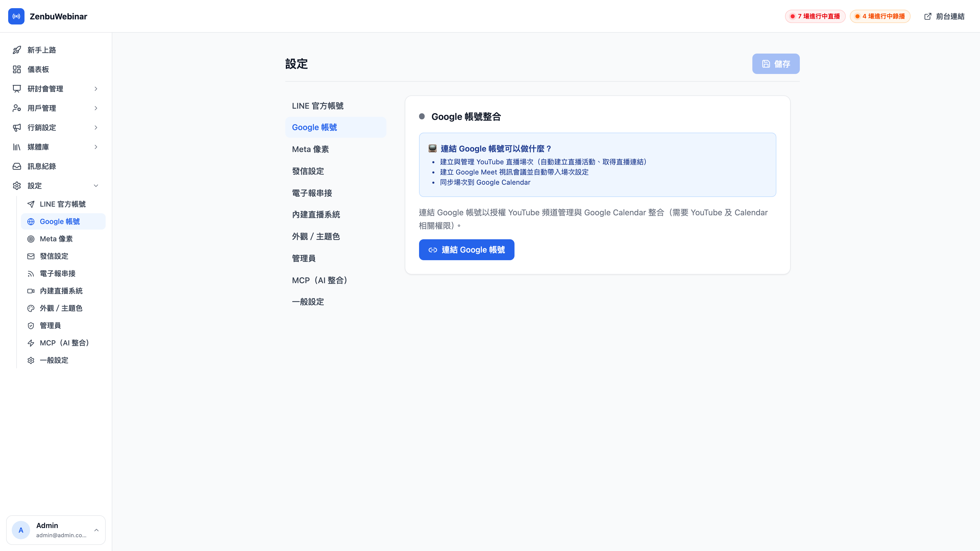Image resolution: width=980 pixels, height=551 pixels.
Task: Click bullet text about Google Meet 視訊會議
Action: click(x=514, y=172)
